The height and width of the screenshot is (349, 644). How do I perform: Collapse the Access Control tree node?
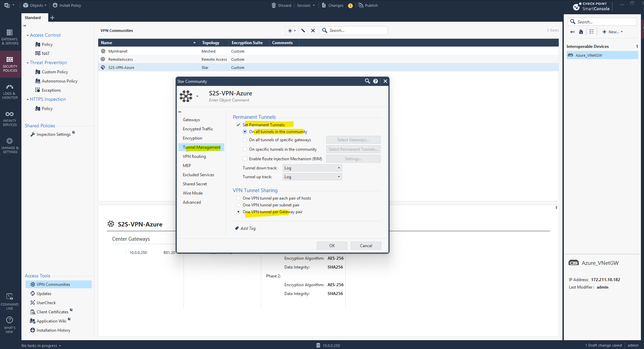pos(28,35)
